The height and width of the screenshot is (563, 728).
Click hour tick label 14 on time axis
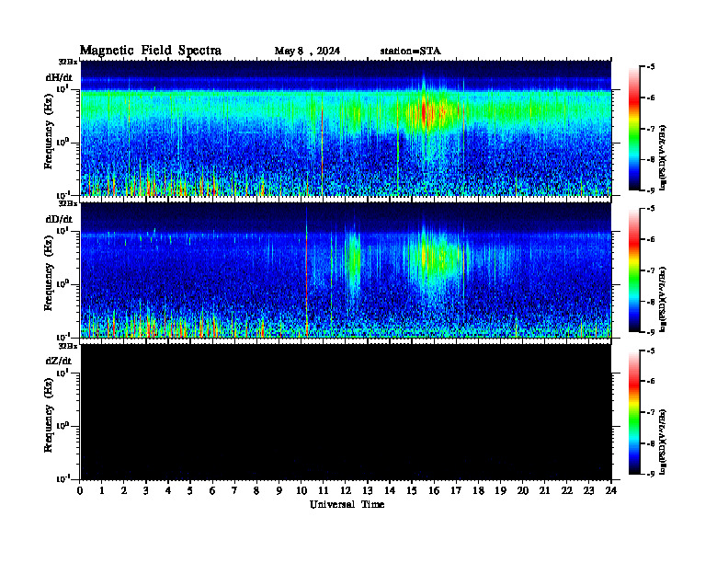(x=390, y=491)
